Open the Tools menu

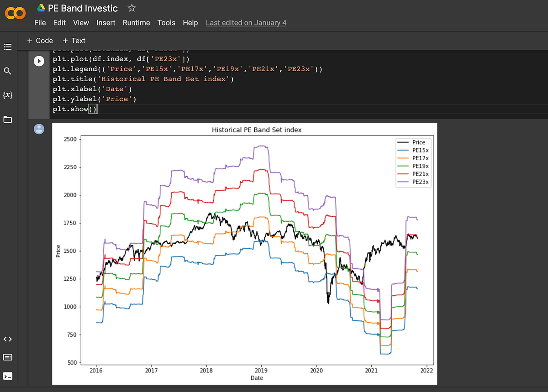pos(166,22)
